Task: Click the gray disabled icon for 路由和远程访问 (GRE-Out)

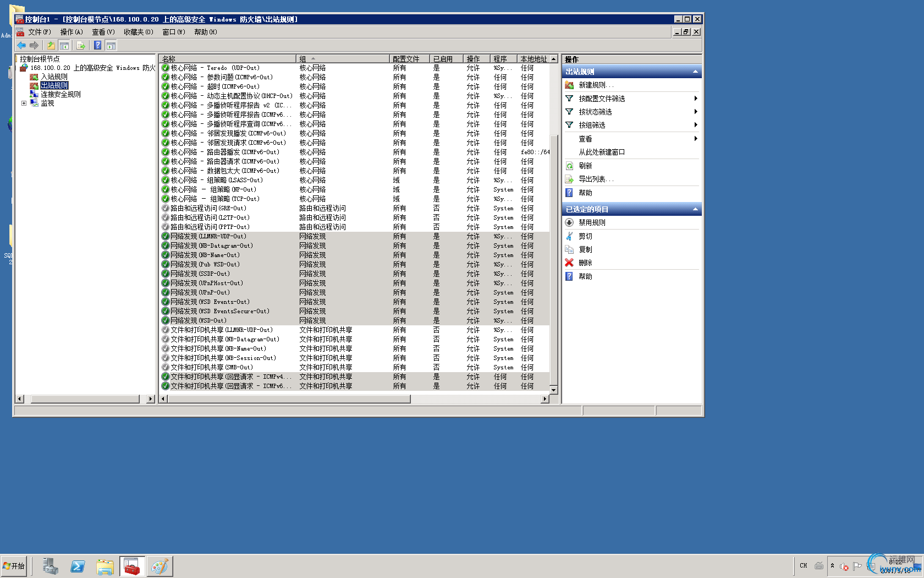Action: [165, 208]
